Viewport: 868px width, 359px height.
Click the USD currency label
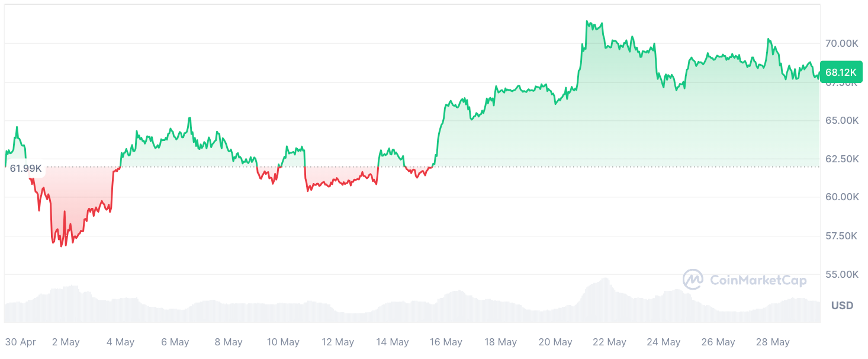pos(842,306)
